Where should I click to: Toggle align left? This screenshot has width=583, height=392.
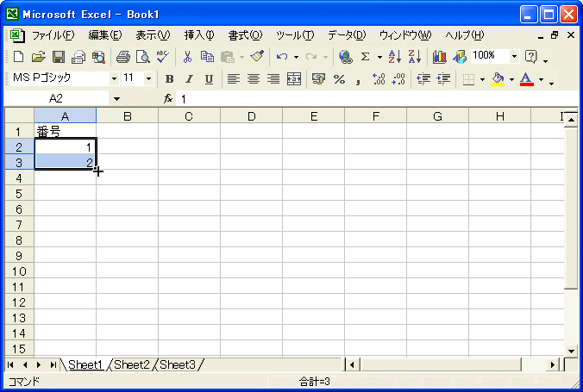point(234,78)
